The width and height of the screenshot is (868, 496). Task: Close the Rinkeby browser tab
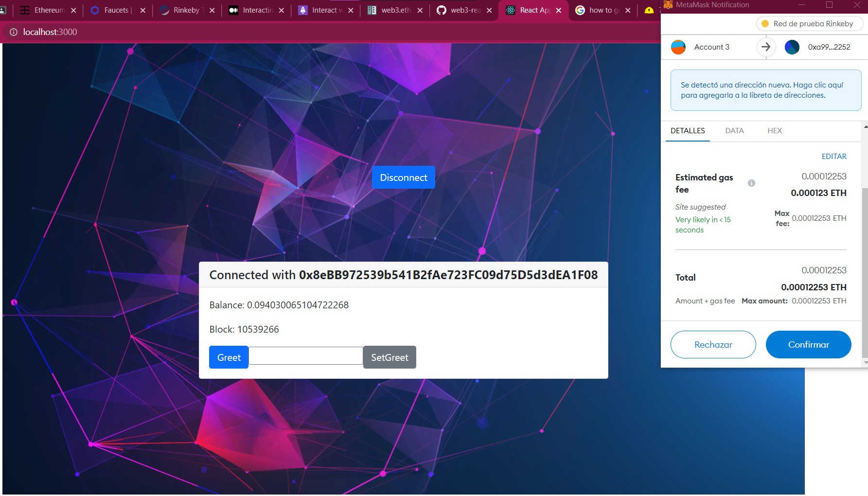click(212, 10)
